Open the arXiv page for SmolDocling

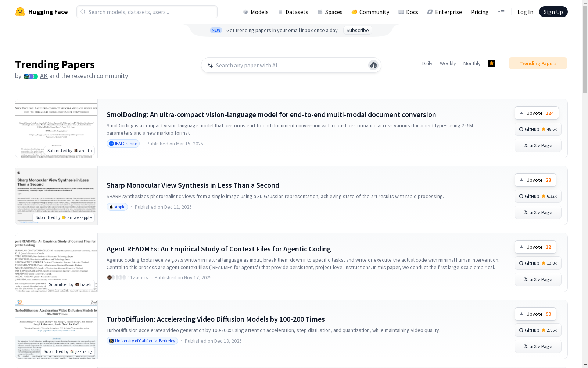tap(538, 145)
